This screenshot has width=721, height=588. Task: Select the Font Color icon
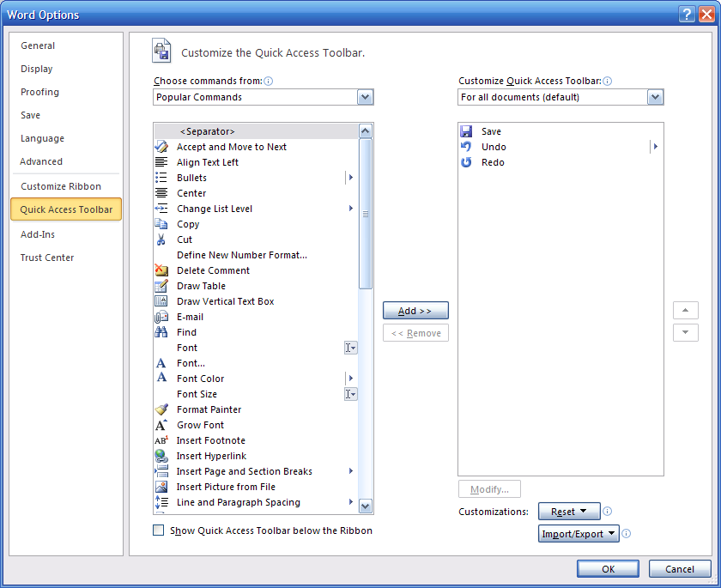coord(161,378)
